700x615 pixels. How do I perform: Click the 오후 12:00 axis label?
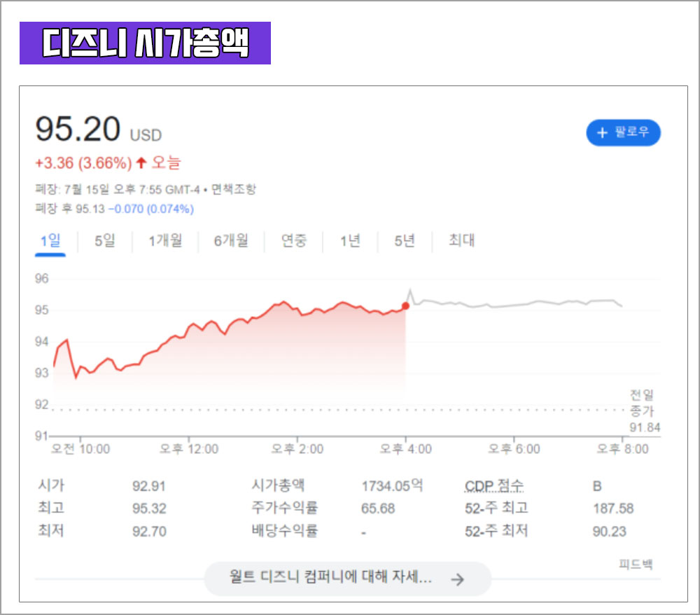coord(189,449)
